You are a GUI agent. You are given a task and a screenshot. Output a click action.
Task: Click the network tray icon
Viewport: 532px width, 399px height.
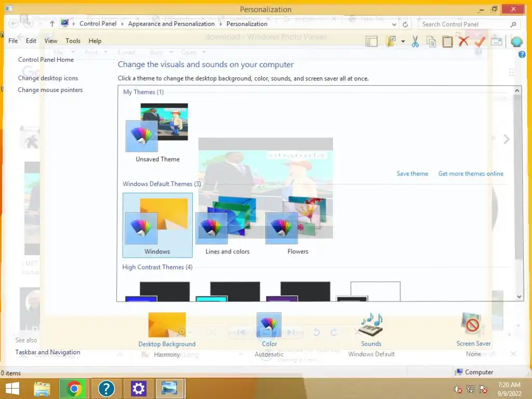point(471,389)
